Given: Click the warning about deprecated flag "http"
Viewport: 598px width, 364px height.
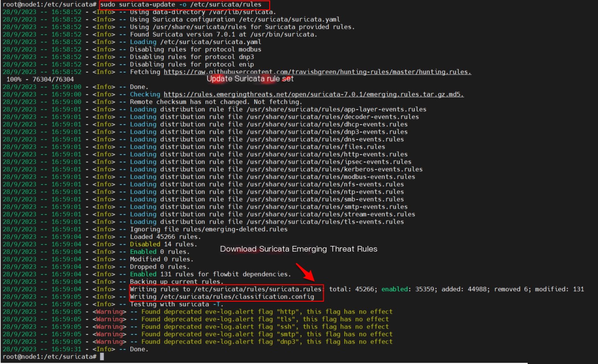Looking at the screenshot, I should 267,312.
